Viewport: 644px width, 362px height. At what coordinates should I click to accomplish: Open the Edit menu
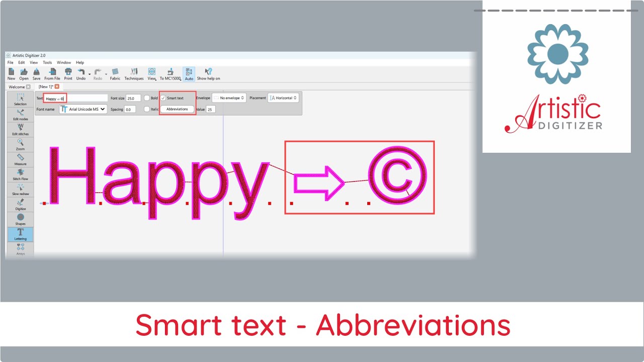pos(22,62)
